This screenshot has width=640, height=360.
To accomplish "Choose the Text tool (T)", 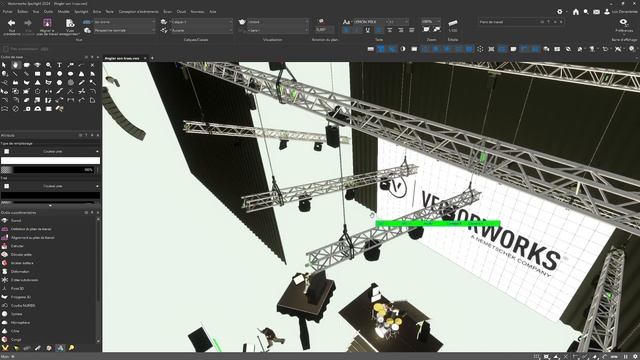I will [x=60, y=65].
